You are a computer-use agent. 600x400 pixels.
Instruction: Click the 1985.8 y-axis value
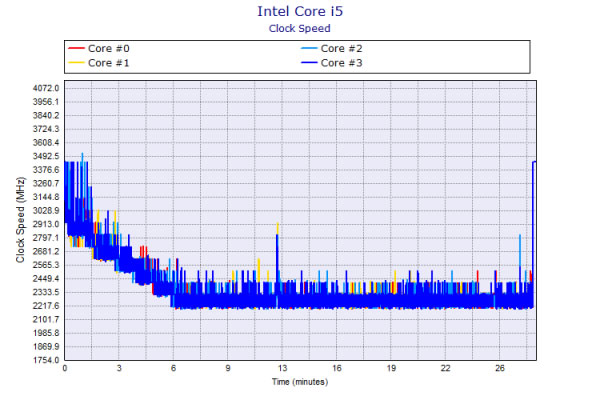46,333
